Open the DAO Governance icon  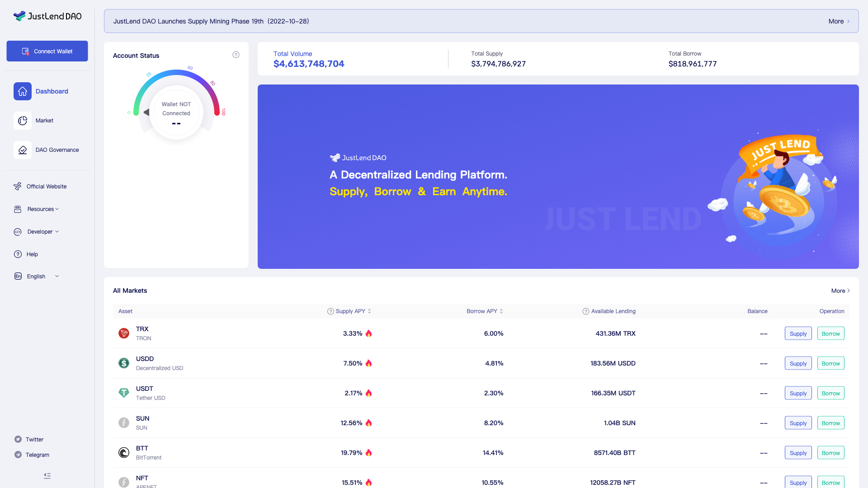(x=23, y=150)
